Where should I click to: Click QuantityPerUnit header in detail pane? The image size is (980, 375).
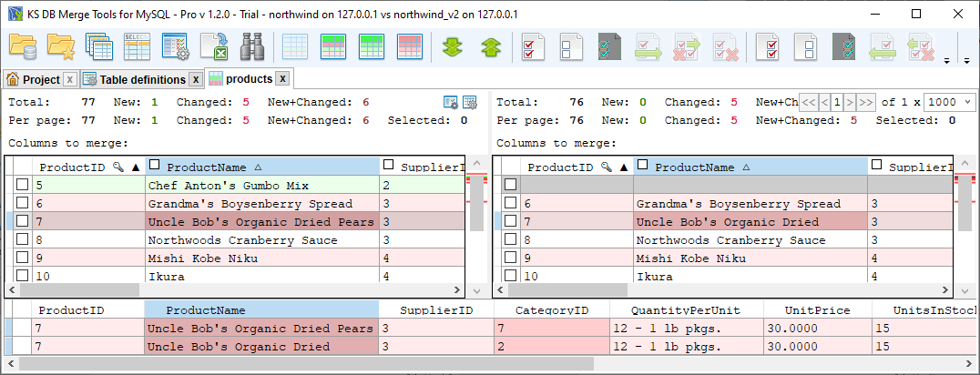(x=686, y=310)
